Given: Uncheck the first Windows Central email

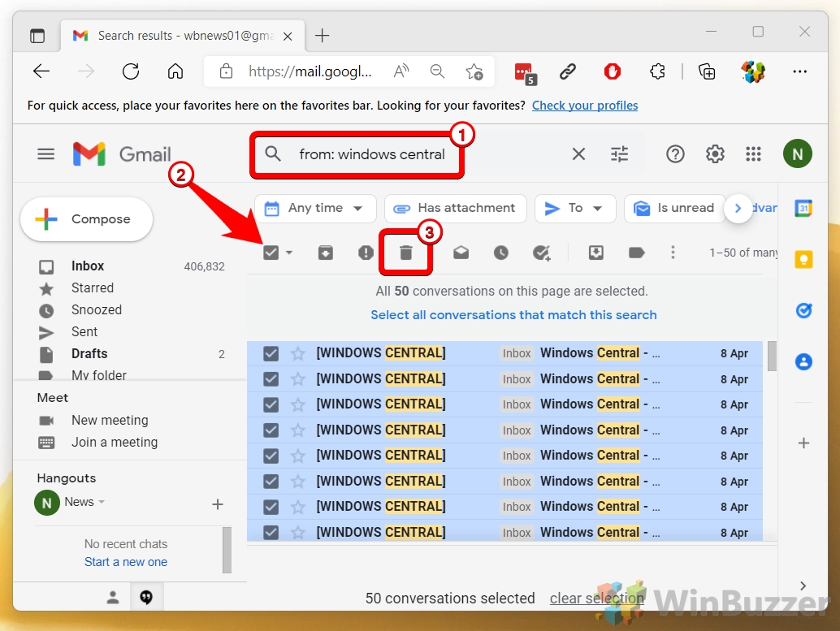Looking at the screenshot, I should click(271, 353).
